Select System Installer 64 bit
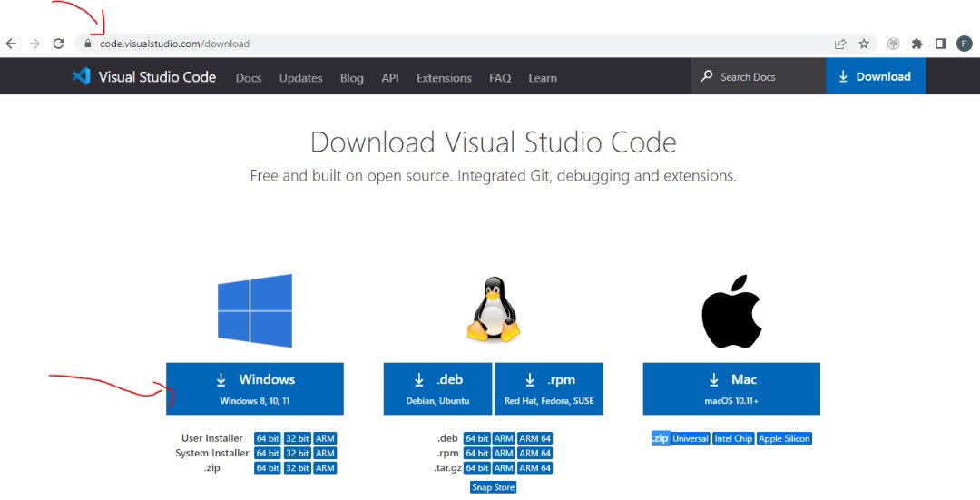This screenshot has height=500, width=980. click(x=268, y=453)
